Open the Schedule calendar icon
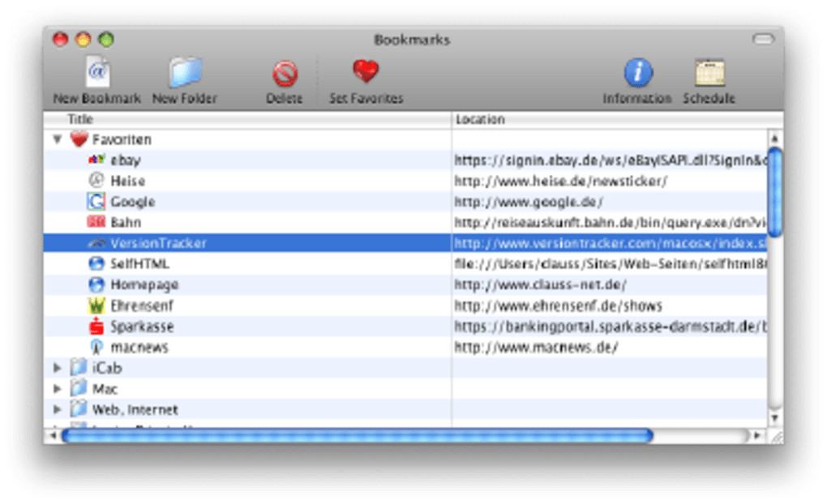 (x=709, y=72)
